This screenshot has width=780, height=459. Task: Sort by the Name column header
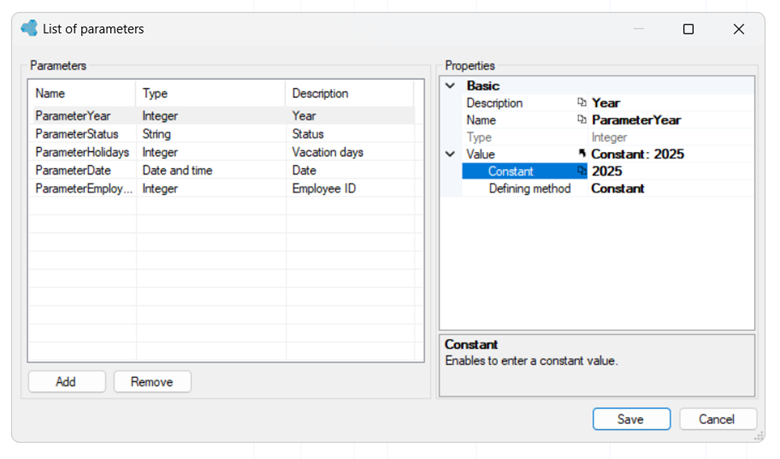point(82,93)
